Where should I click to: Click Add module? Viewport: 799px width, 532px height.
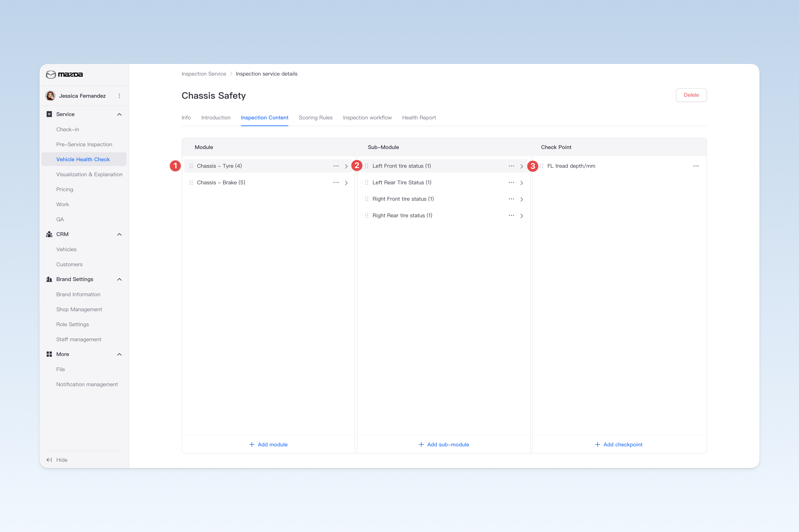click(268, 444)
